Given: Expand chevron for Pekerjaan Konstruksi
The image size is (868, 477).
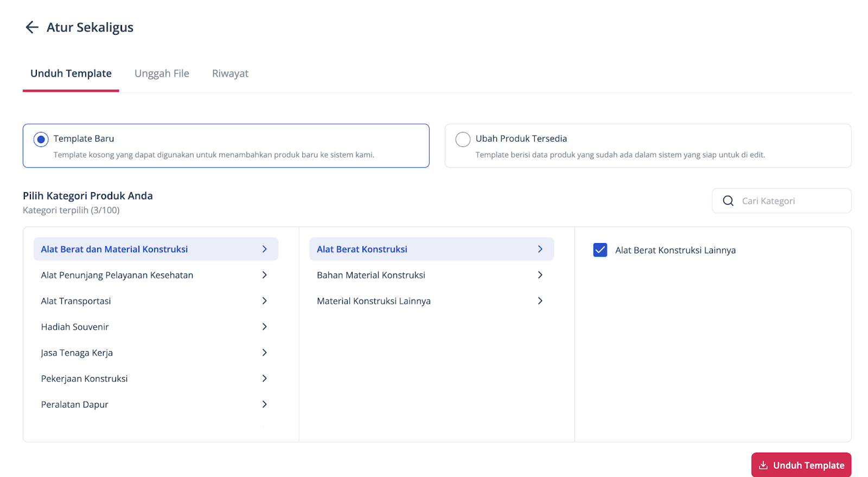Looking at the screenshot, I should click(x=265, y=378).
